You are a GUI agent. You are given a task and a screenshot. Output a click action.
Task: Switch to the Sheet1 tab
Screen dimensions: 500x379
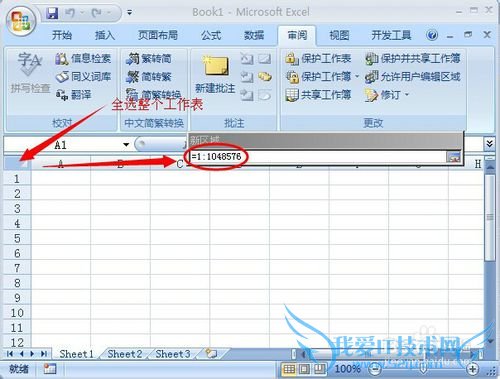(x=76, y=354)
